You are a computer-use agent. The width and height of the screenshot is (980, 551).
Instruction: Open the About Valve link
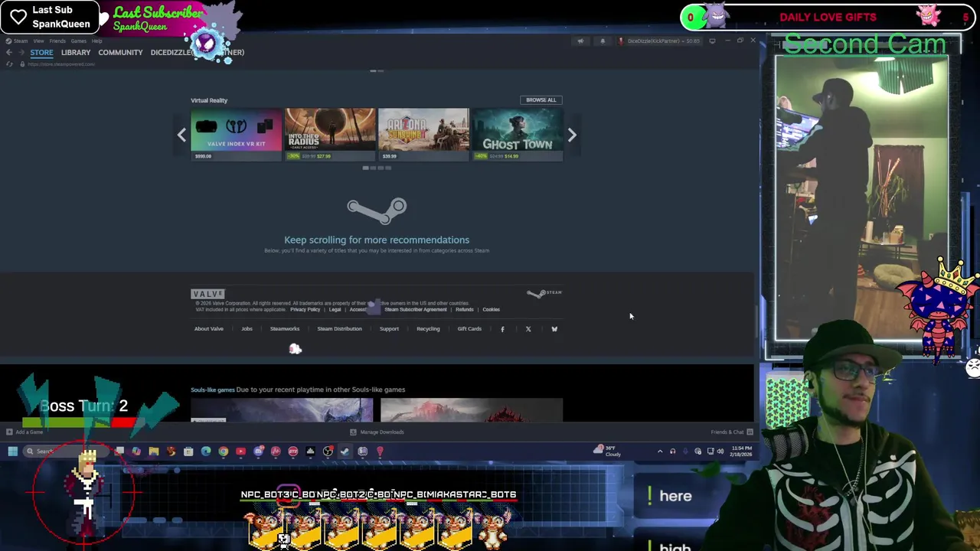(209, 328)
